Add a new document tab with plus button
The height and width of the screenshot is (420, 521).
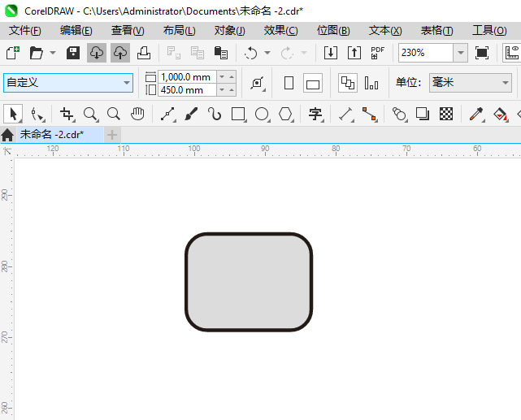(x=112, y=134)
